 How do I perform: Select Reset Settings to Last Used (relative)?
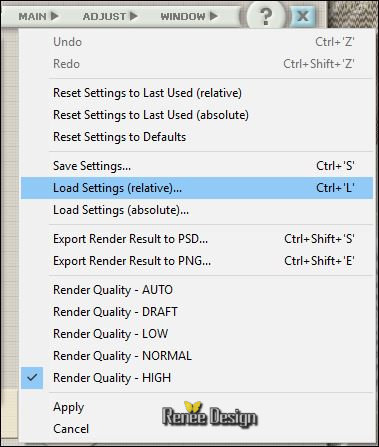click(x=197, y=93)
